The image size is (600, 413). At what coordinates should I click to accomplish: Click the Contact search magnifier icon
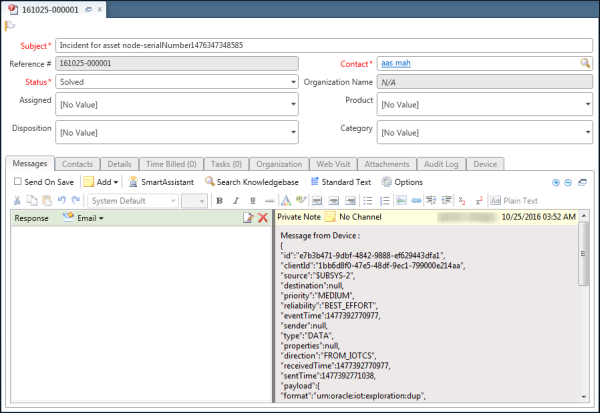[x=585, y=63]
